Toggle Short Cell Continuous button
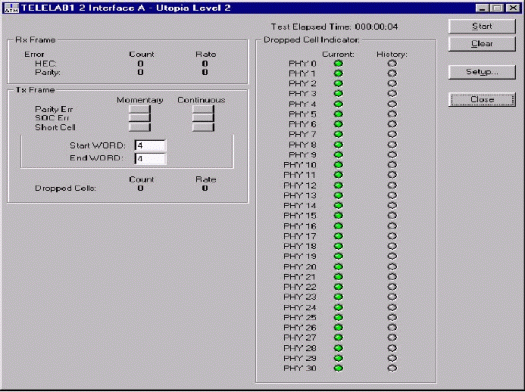 tap(203, 127)
